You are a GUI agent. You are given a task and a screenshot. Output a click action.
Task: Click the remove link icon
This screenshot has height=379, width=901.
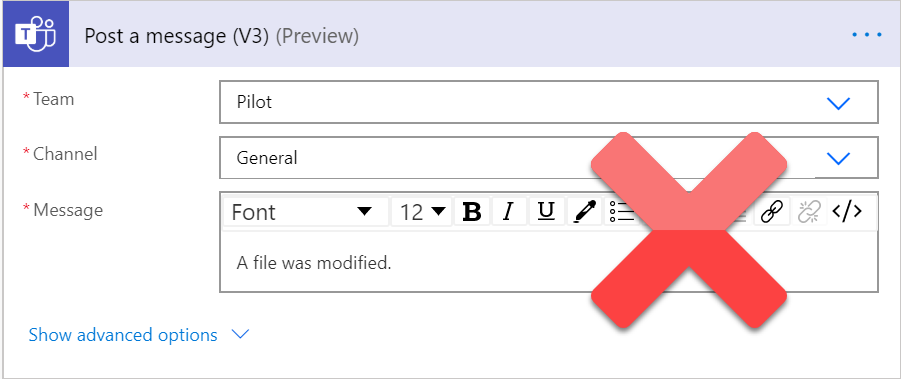pos(809,212)
